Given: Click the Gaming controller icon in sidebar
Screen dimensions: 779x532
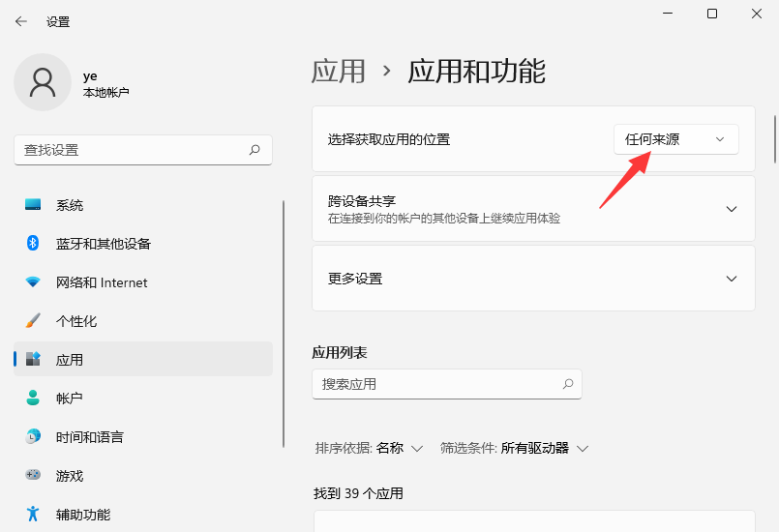Looking at the screenshot, I should (x=33, y=476).
